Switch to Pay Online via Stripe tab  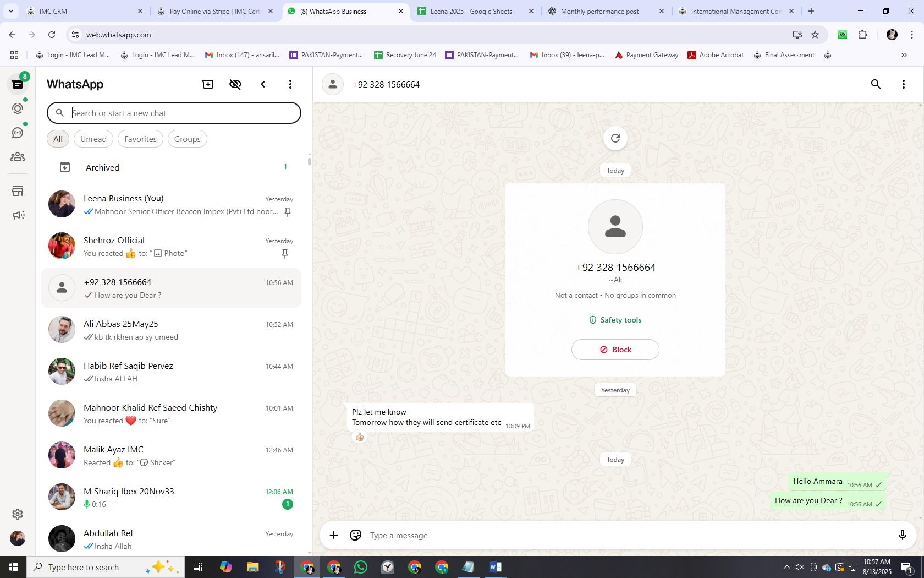point(216,11)
